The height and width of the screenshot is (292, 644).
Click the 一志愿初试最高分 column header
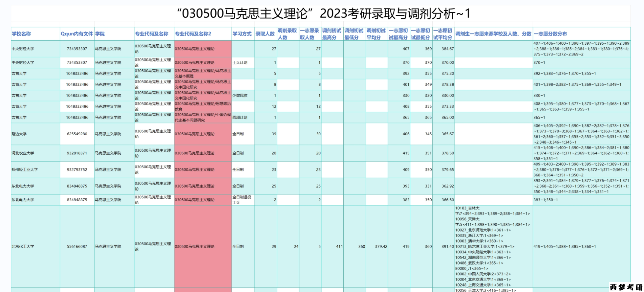[398, 34]
